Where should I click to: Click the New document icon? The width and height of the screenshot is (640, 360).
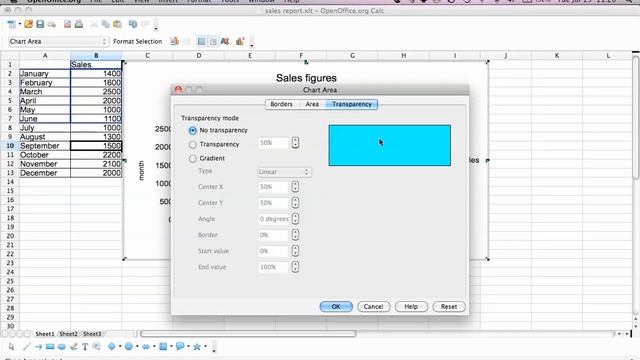(x=11, y=24)
